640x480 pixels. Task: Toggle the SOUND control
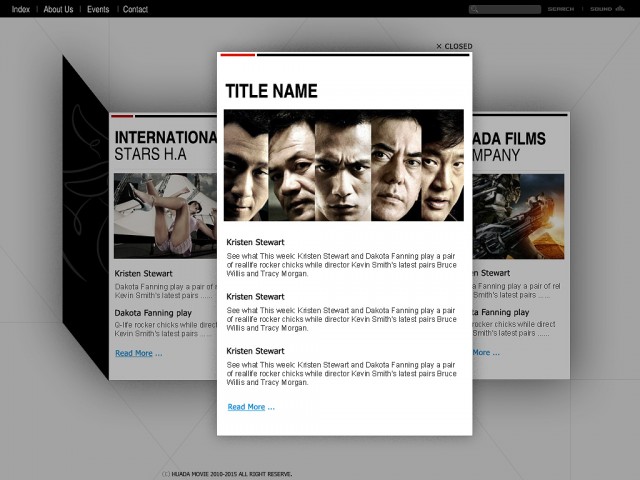coord(601,9)
